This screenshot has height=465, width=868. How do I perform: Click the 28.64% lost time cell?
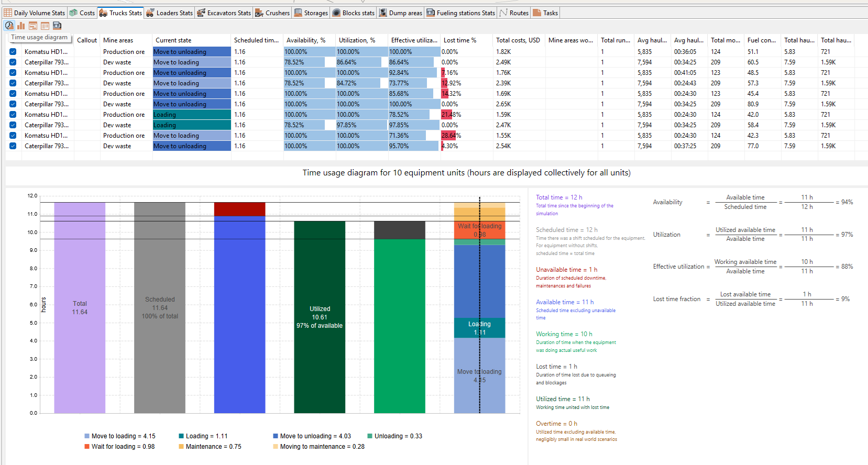pos(467,136)
